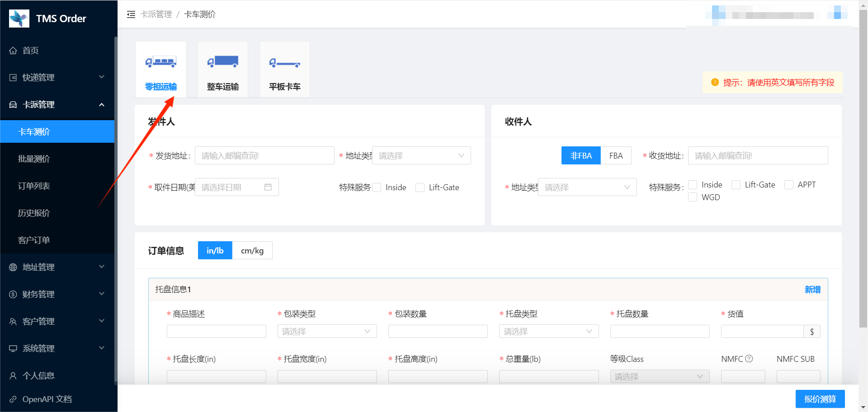Click the 发货地址 zip code input field
This screenshot has height=412, width=868.
[x=264, y=156]
